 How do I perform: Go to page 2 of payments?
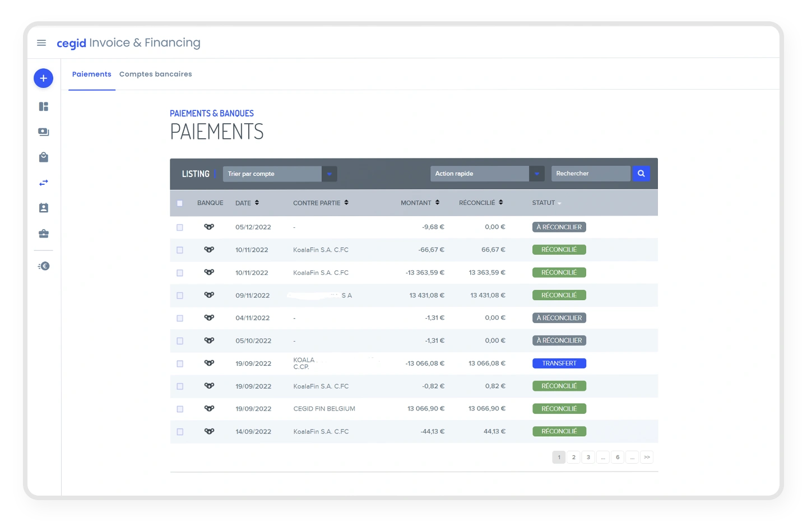coord(573,458)
